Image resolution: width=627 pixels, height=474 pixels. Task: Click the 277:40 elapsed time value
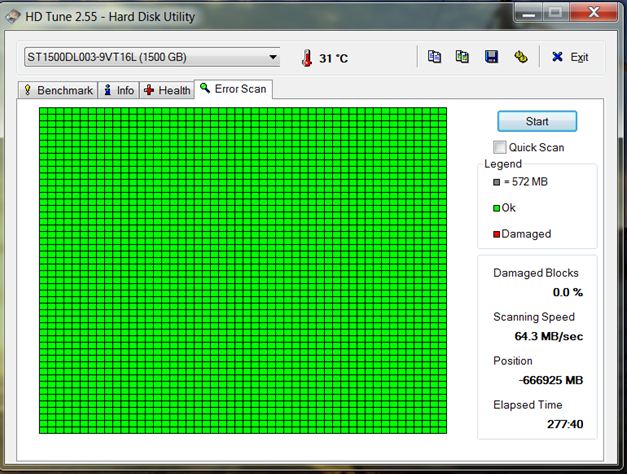[565, 424]
